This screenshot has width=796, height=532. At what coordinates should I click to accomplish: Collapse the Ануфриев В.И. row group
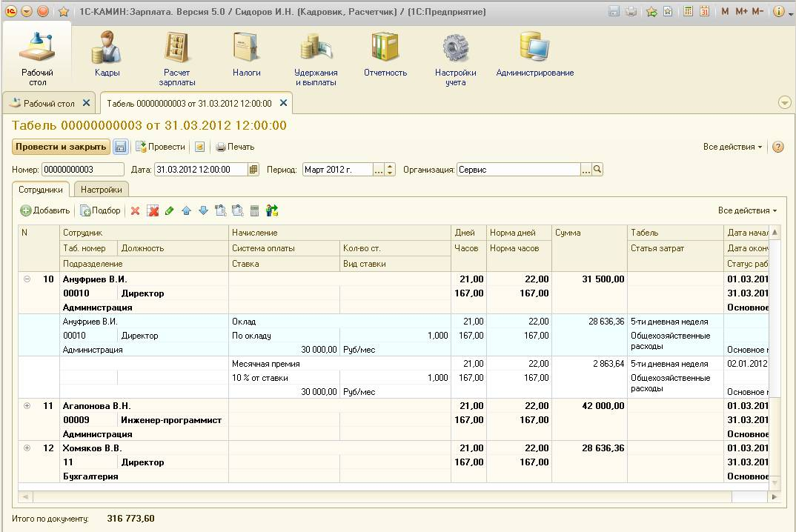coord(27,279)
